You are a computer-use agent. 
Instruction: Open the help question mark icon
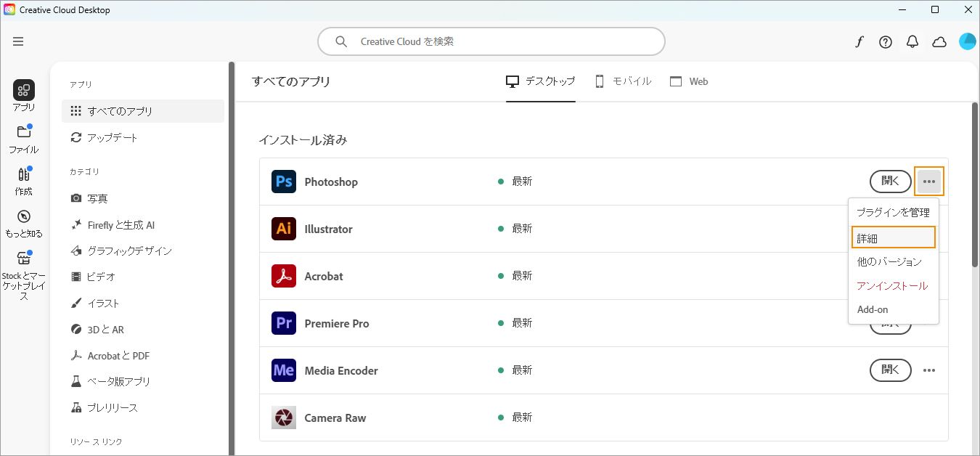886,41
